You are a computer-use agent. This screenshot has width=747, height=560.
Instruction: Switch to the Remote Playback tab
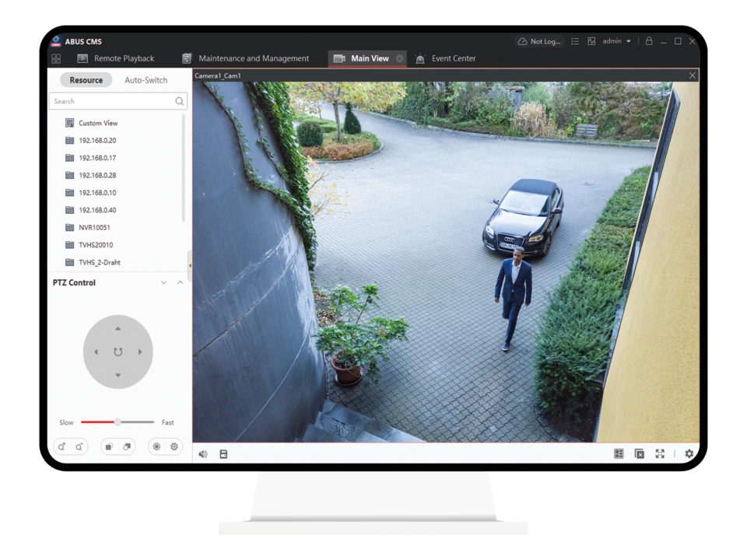click(x=116, y=58)
